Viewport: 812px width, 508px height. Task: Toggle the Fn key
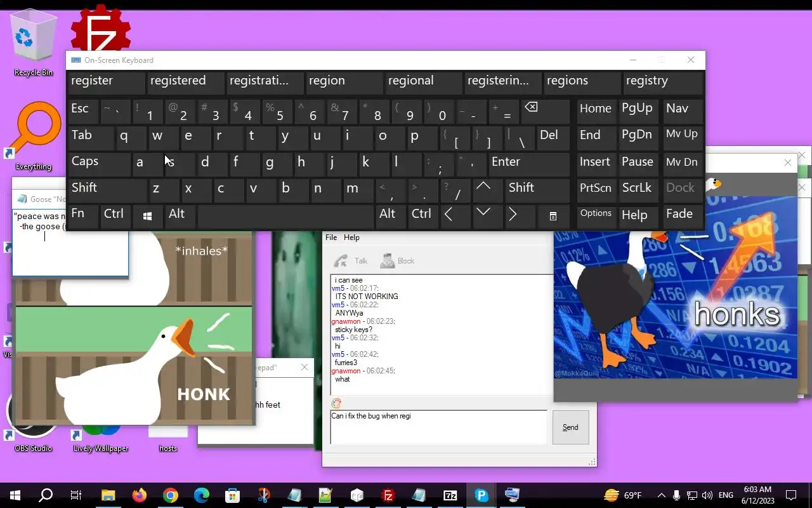(82, 216)
